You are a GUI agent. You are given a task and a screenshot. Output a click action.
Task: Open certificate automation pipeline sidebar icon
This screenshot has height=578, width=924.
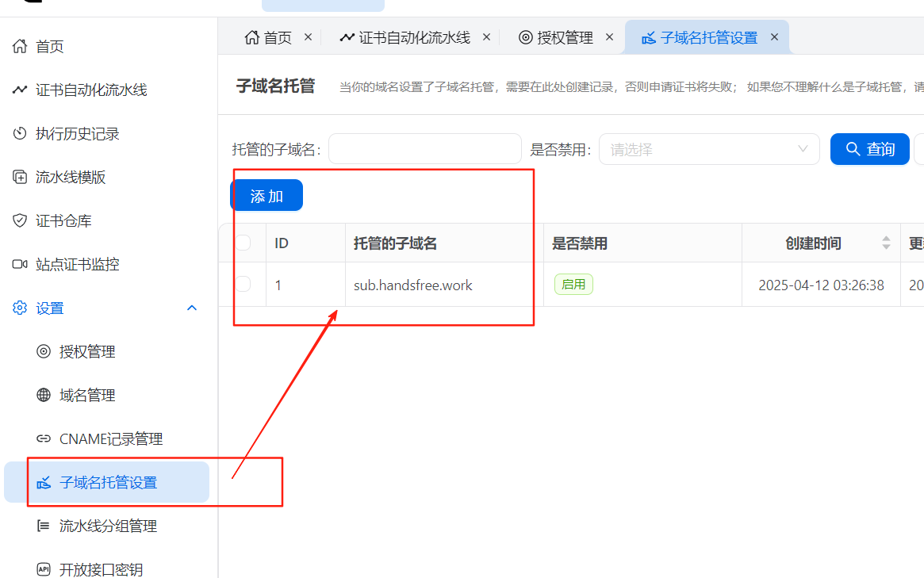point(20,90)
